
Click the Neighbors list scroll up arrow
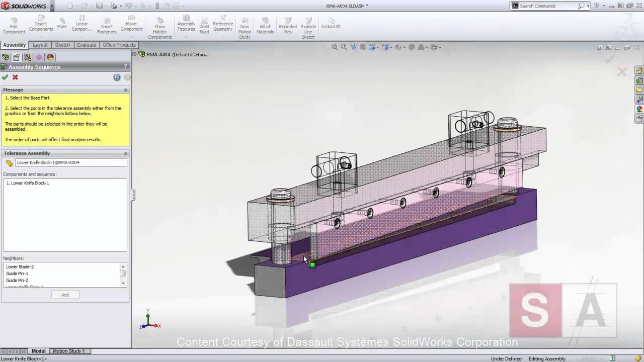tap(123, 266)
